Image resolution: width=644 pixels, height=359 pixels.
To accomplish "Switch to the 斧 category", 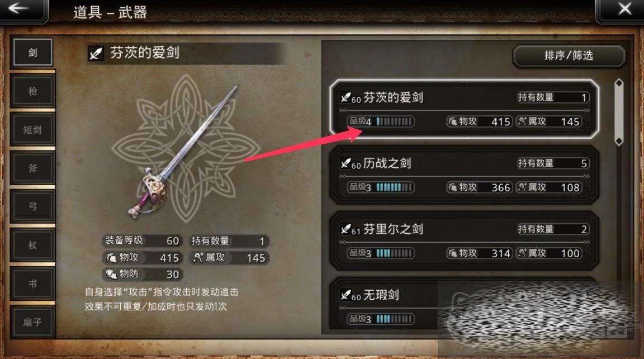I will 33,168.
